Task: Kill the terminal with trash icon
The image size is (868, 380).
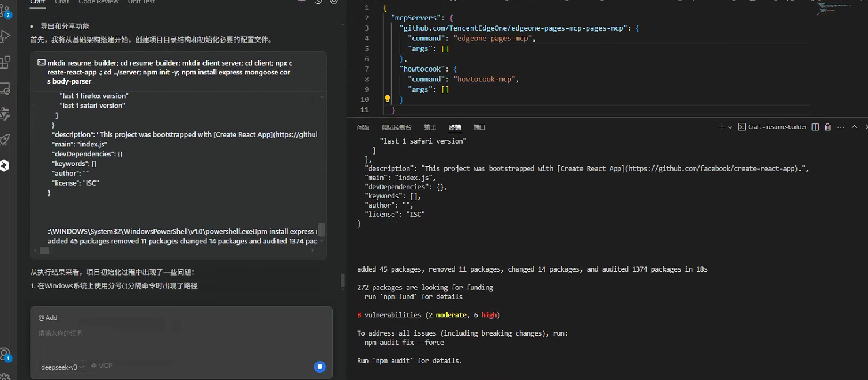Action: coord(828,127)
